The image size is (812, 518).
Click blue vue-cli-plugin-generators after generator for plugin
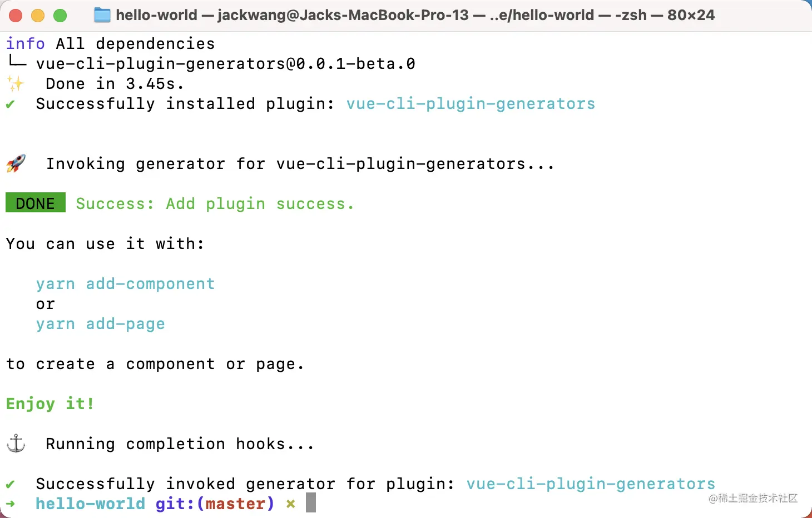pos(591,484)
